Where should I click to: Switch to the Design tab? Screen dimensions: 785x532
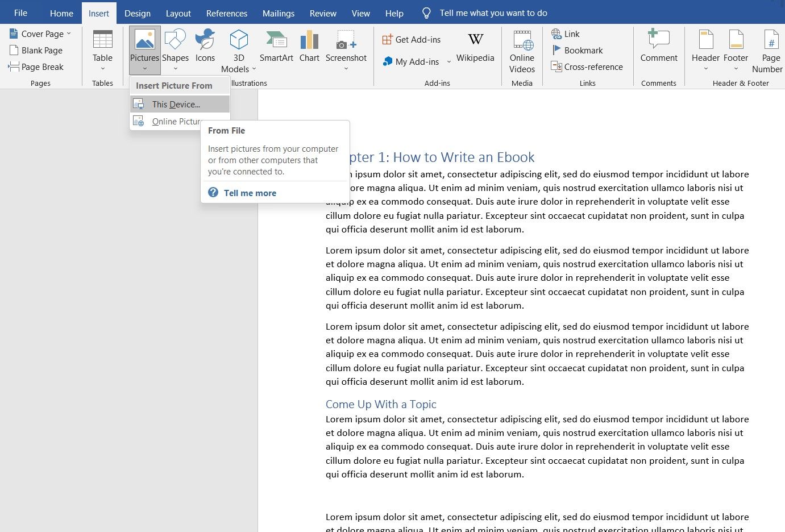coord(138,13)
